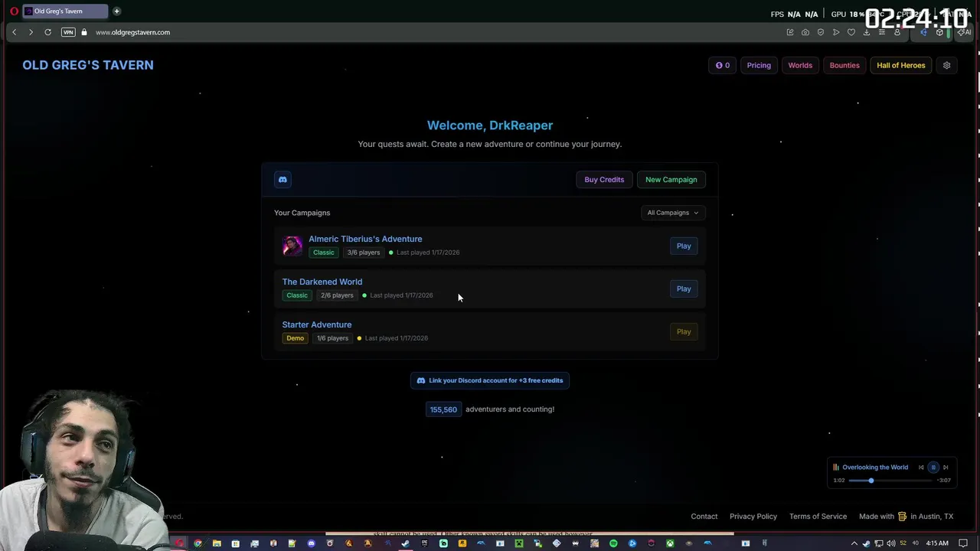Viewport: 980px width, 551px height.
Task: Open the browser extensions cube icon
Action: (x=939, y=32)
